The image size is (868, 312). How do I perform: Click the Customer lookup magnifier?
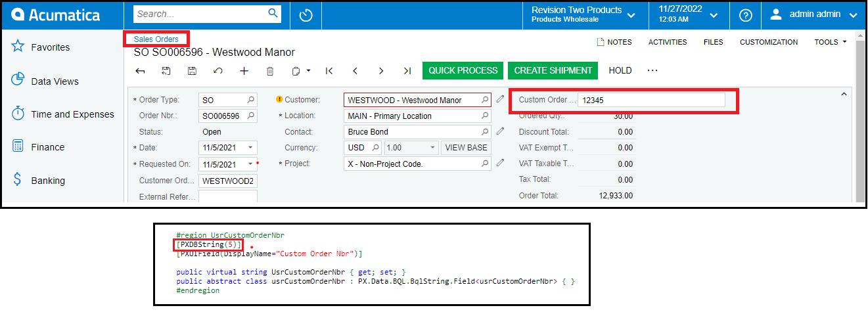[485, 100]
